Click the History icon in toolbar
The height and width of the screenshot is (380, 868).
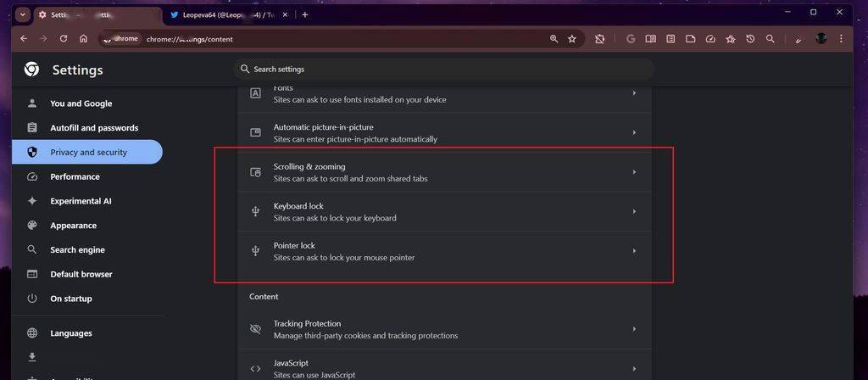point(750,38)
